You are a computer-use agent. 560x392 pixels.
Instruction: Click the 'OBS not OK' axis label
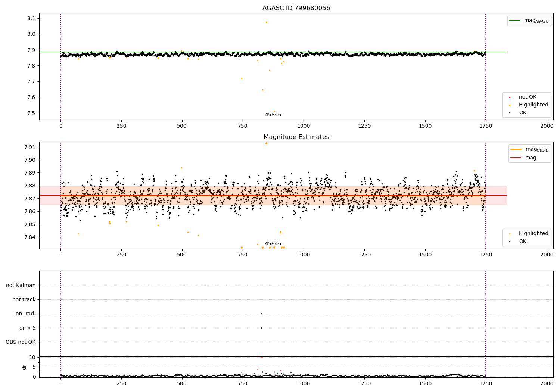point(21,342)
